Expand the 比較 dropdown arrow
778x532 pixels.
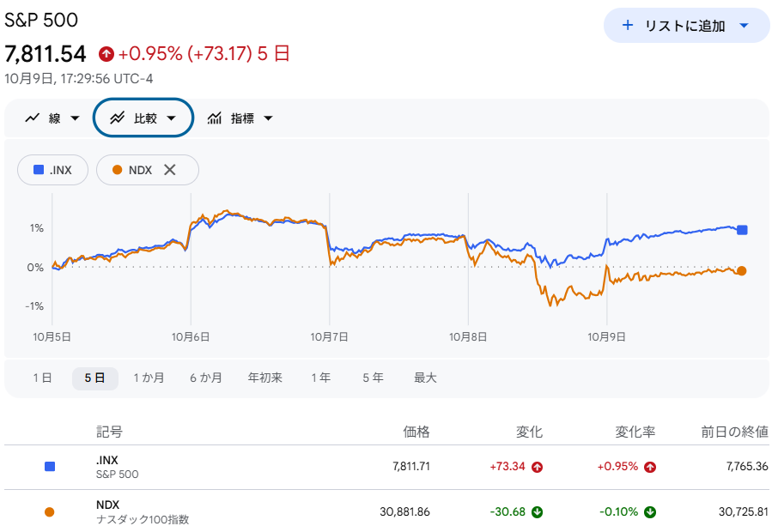pyautogui.click(x=171, y=118)
